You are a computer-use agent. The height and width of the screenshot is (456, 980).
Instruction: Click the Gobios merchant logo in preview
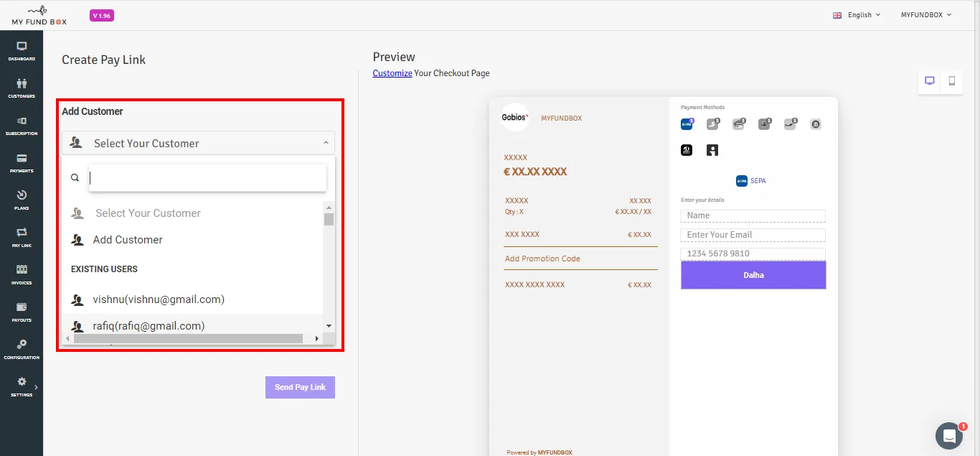click(515, 117)
